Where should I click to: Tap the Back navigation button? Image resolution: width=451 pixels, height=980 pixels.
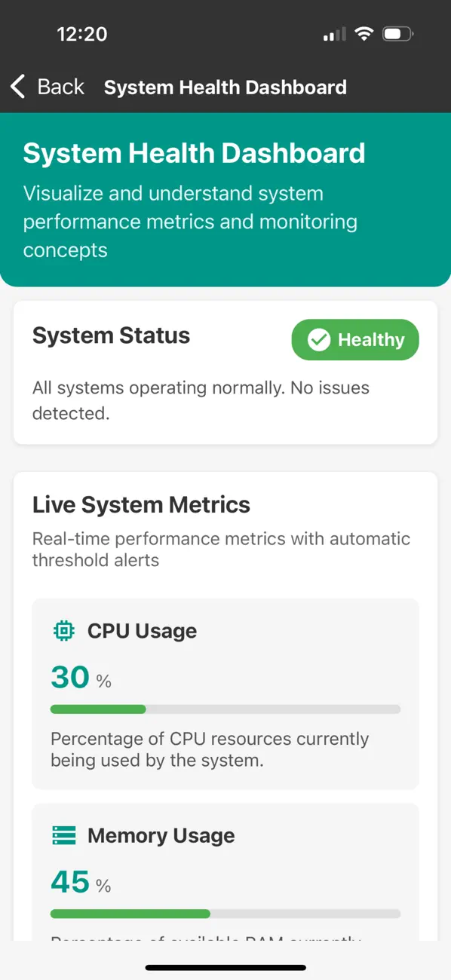click(48, 86)
